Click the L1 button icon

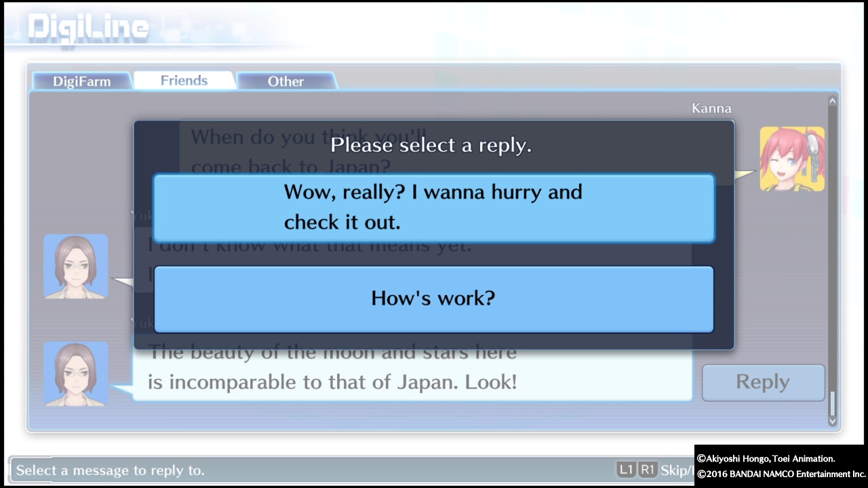626,470
